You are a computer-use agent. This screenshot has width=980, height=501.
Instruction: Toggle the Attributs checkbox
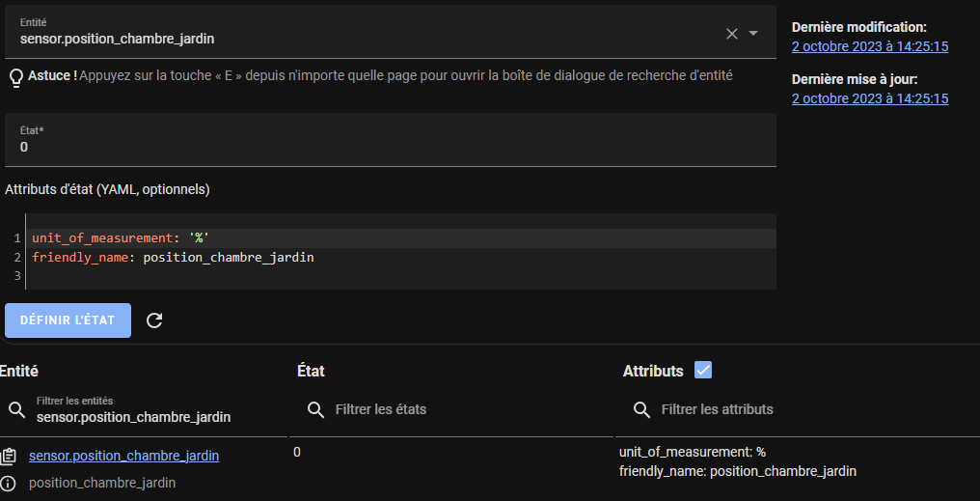[x=703, y=371]
